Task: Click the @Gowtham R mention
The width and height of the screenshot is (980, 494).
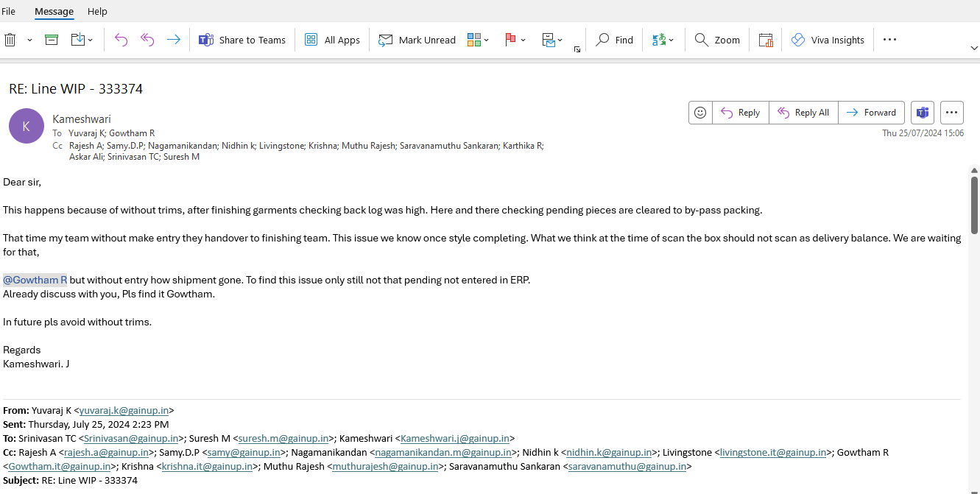Action: tap(35, 280)
